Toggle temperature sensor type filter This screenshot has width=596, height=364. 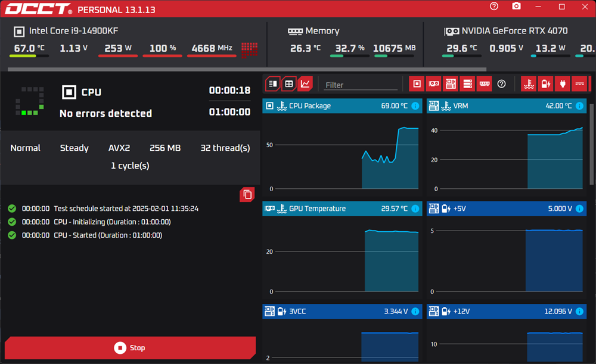point(529,84)
